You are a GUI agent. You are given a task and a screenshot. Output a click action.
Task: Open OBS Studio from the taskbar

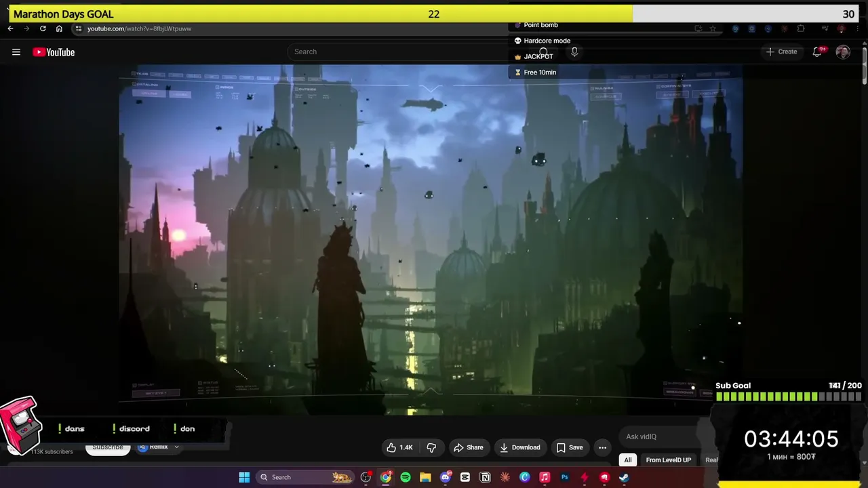point(366,477)
